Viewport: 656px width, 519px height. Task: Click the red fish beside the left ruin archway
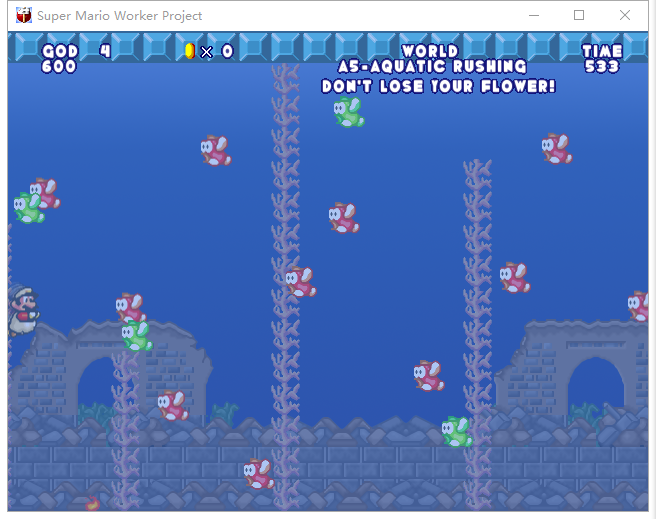tap(173, 405)
